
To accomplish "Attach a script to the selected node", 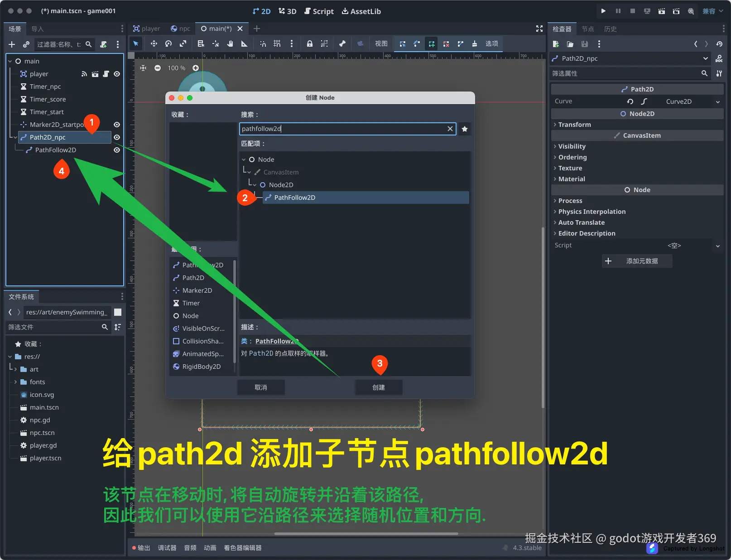I will click(103, 44).
